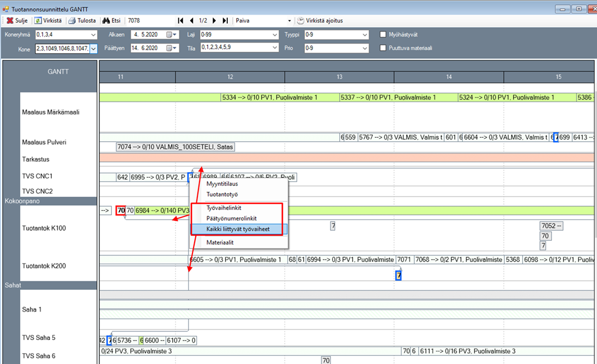Click the 7052 task box
This screenshot has width=597, height=364.
(551, 226)
